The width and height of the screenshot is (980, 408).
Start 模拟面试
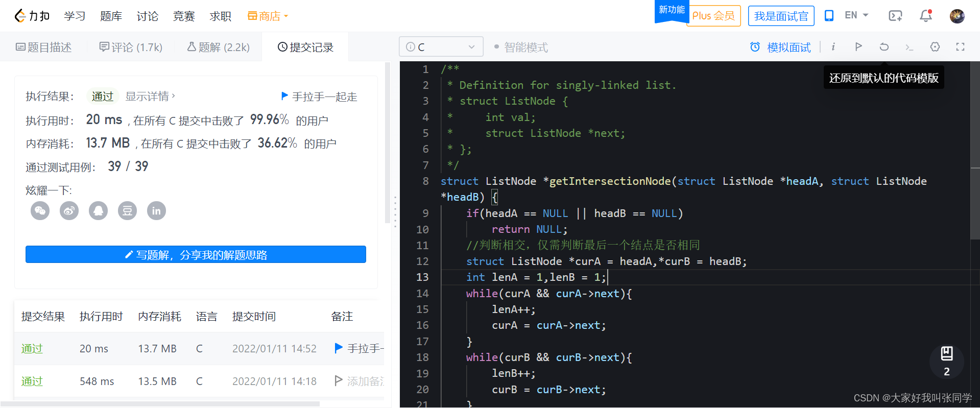pyautogui.click(x=780, y=47)
